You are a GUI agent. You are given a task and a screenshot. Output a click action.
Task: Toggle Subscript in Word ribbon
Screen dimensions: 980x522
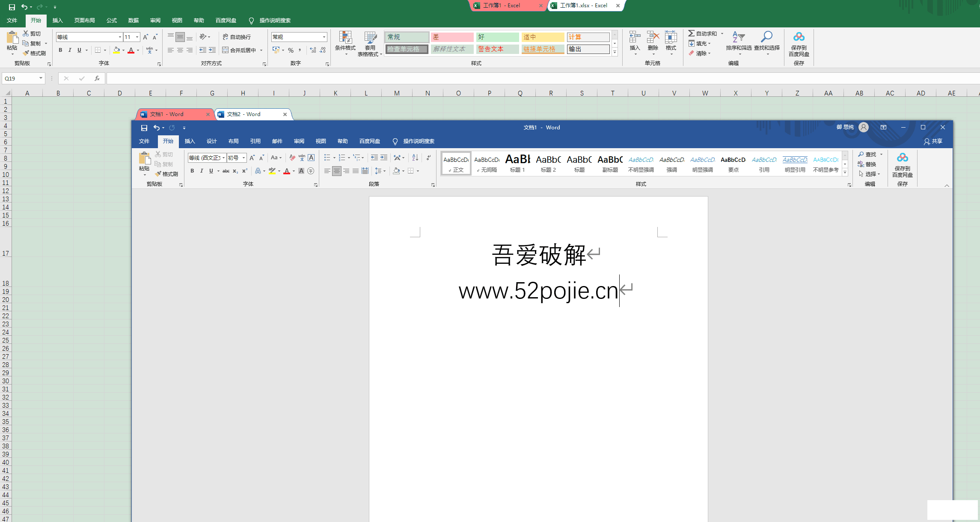(x=235, y=171)
